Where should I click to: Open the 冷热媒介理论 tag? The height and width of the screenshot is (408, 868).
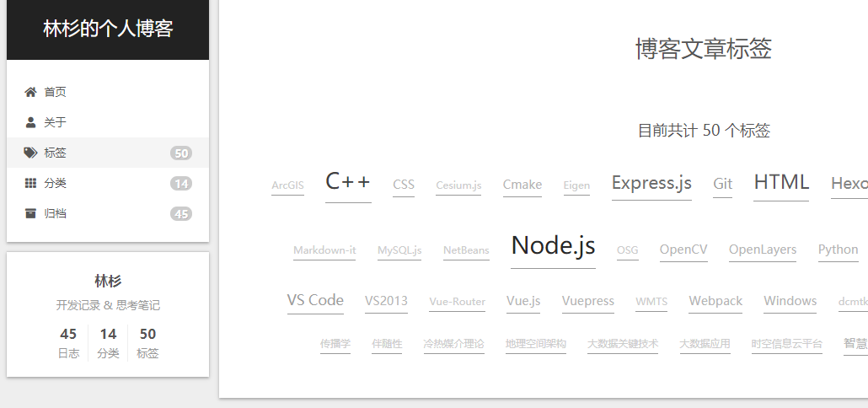(x=454, y=344)
